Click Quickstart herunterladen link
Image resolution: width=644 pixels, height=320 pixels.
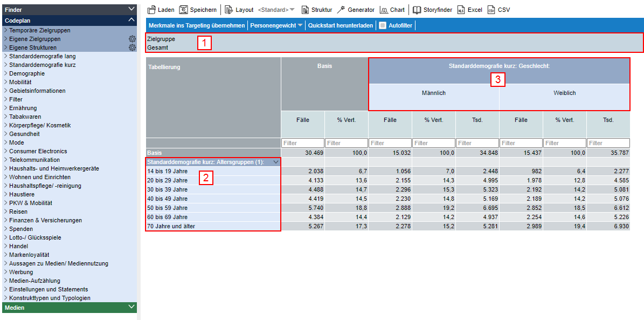340,25
